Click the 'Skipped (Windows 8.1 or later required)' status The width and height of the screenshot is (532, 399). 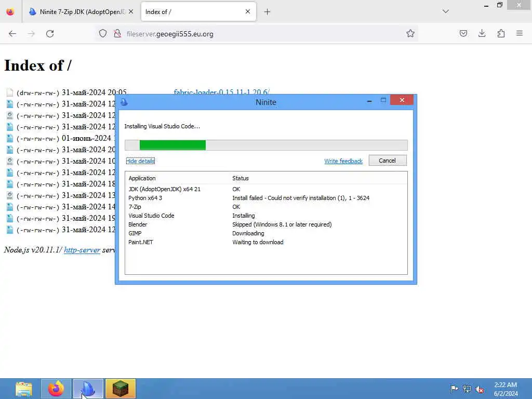click(x=282, y=224)
